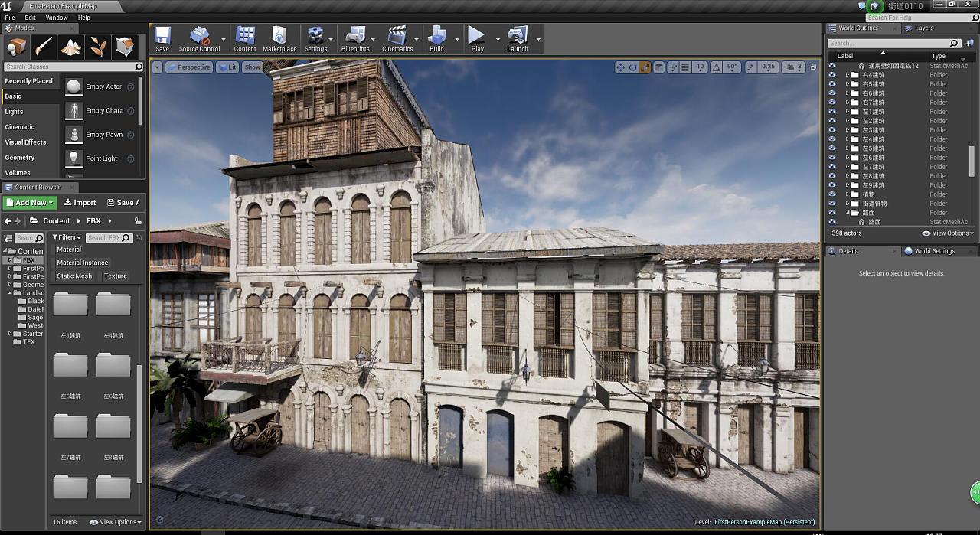Switch to the World Settings tab

(933, 251)
